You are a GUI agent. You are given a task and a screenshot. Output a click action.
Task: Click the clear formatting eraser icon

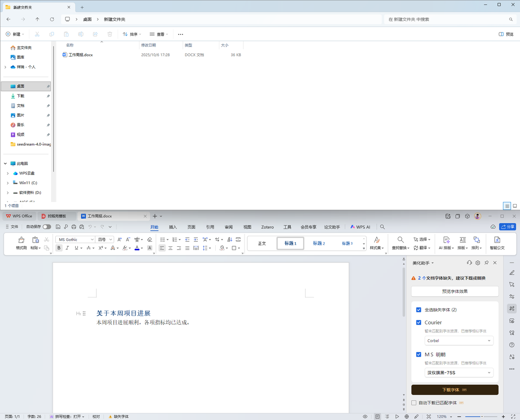pos(149,239)
